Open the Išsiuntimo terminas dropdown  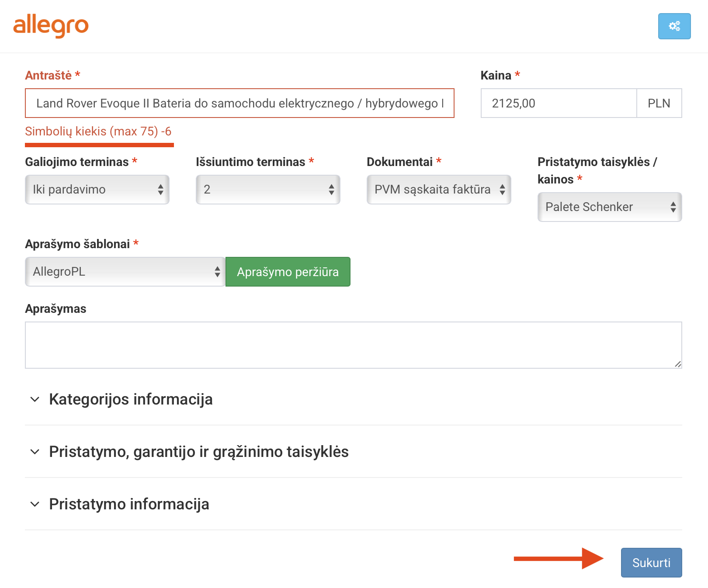tap(268, 190)
